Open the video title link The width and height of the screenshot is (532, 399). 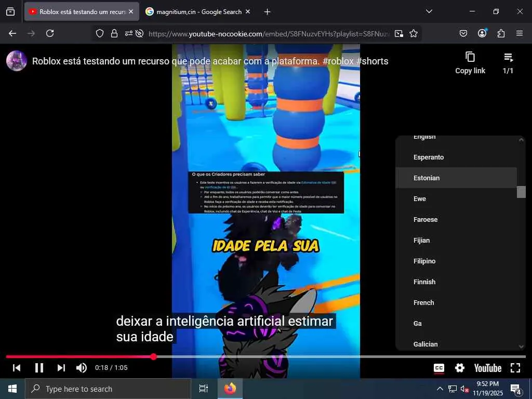pos(210,61)
